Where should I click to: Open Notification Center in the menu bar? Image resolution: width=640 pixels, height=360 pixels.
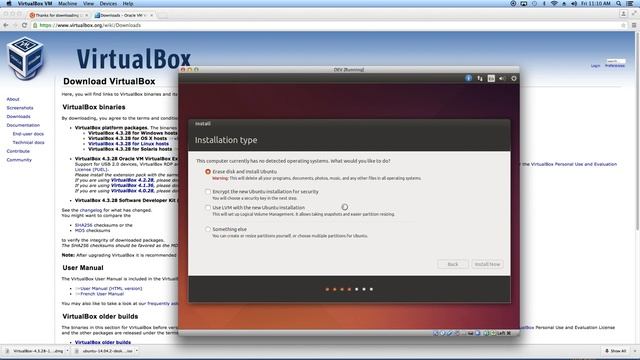pos(631,4)
